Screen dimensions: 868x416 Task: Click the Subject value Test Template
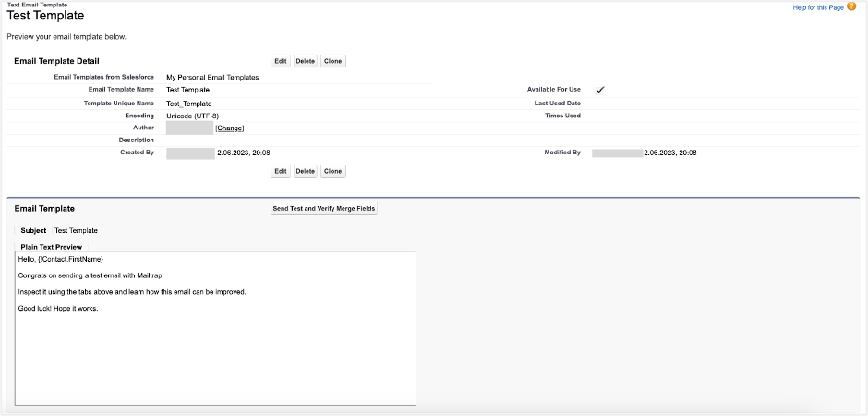[x=77, y=230]
